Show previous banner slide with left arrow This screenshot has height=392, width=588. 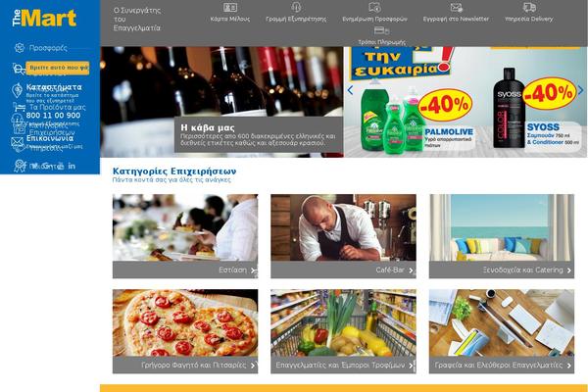click(350, 90)
